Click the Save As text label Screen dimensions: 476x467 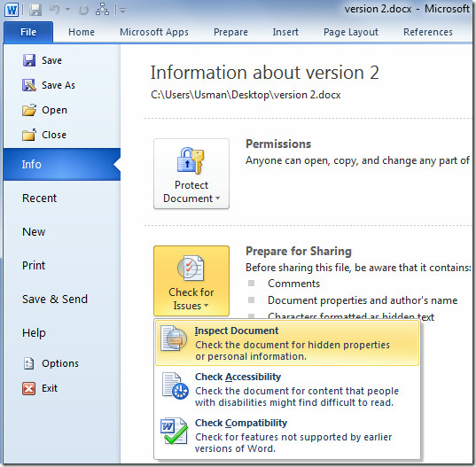point(59,85)
